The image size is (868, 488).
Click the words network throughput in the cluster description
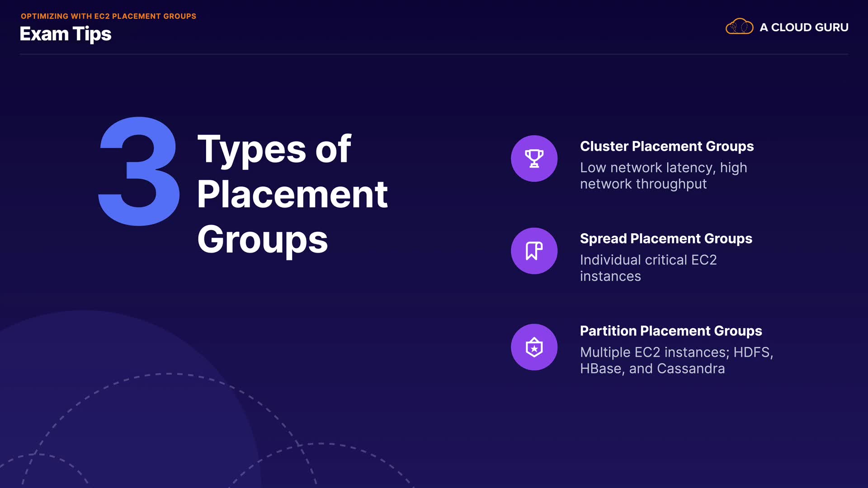coord(643,184)
